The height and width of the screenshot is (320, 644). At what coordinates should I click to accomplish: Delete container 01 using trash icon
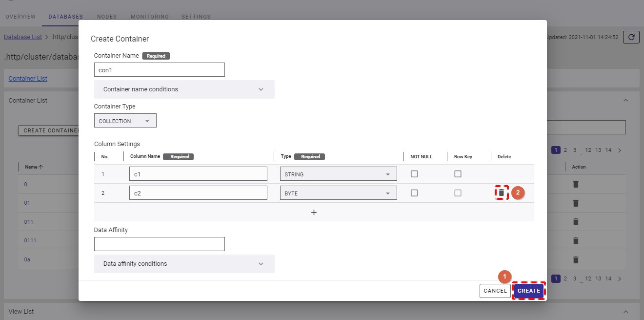(x=576, y=203)
